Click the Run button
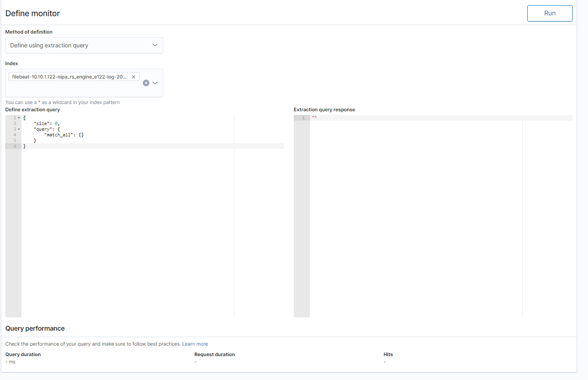 [x=550, y=13]
